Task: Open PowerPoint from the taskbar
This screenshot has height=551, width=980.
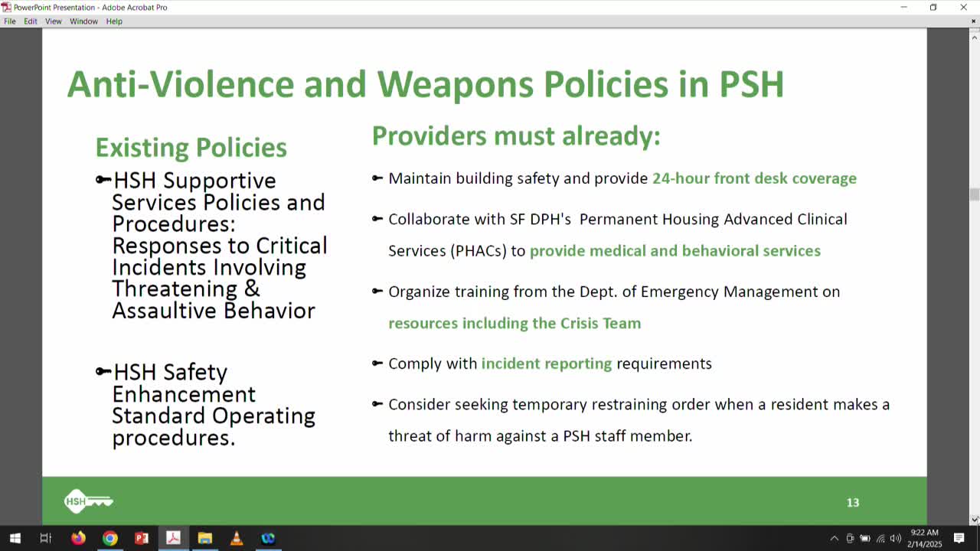Action: (x=142, y=539)
